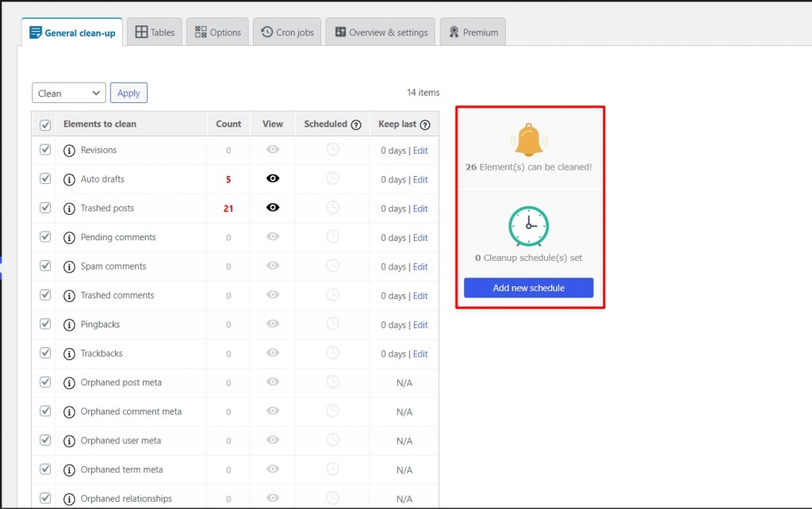Image resolution: width=812 pixels, height=509 pixels.
Task: Uncheck the Trashed posts checkbox
Action: pyautogui.click(x=45, y=207)
